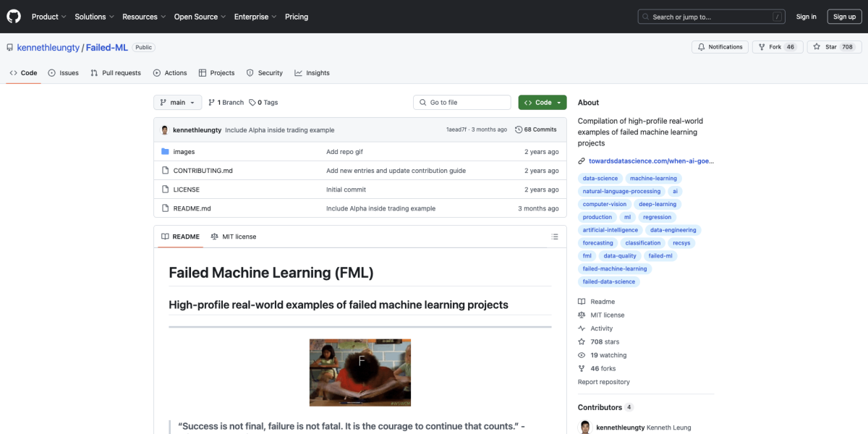Switch to the Issues tab
Screen dimensions: 868x434
[x=63, y=73]
